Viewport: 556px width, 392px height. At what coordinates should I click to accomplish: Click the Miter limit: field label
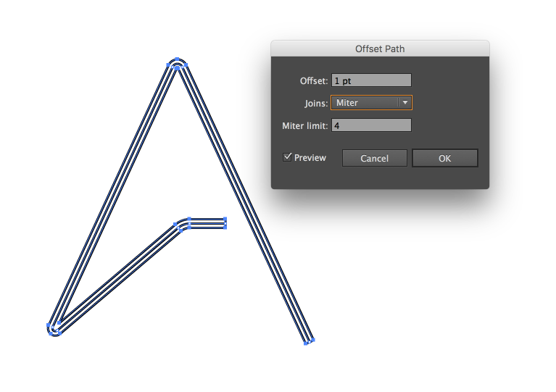(305, 126)
